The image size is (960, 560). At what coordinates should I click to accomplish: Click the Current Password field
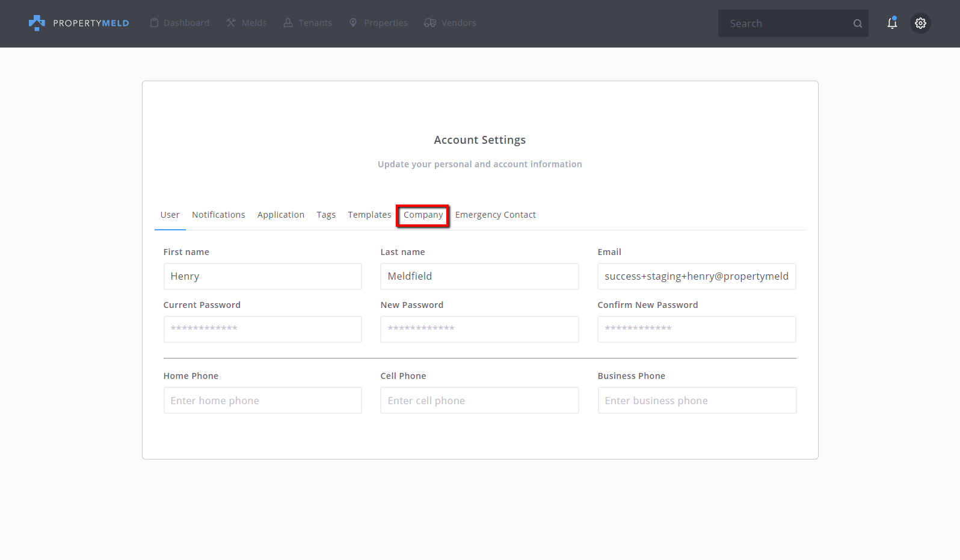[x=263, y=329]
